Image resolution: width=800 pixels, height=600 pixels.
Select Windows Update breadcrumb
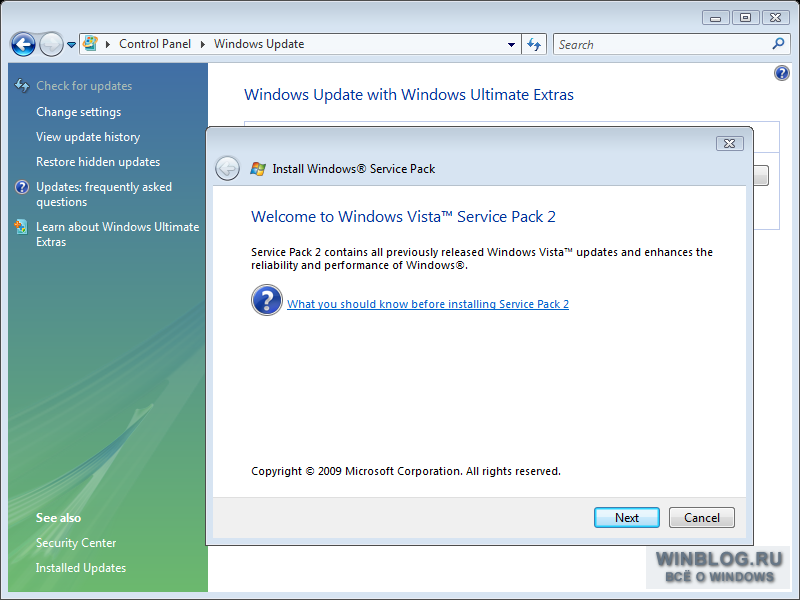[259, 44]
